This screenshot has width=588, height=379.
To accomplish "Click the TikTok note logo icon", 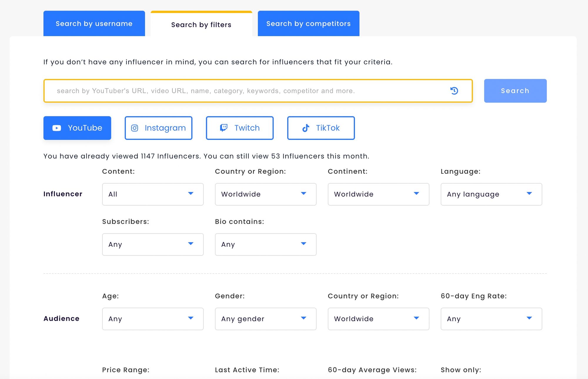I will coord(306,128).
